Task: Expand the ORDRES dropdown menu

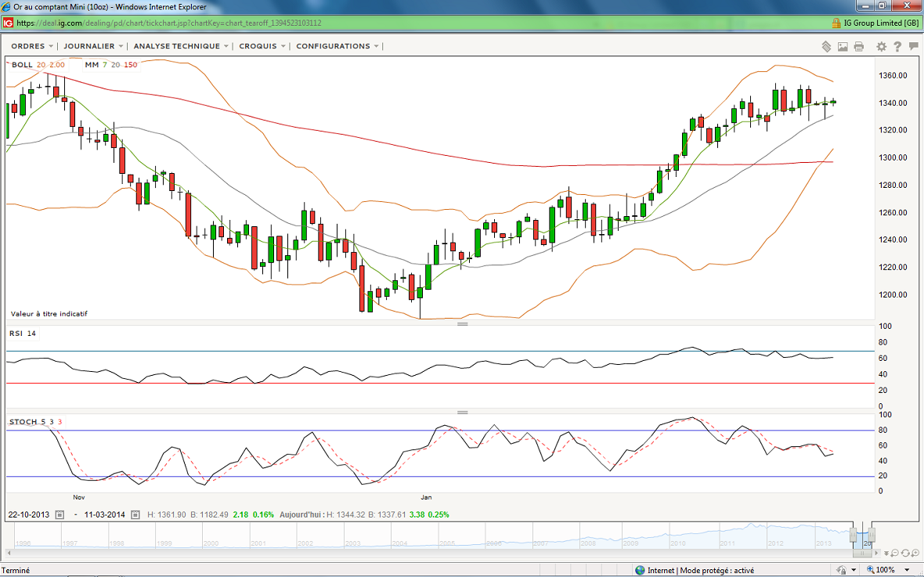Action: point(32,46)
